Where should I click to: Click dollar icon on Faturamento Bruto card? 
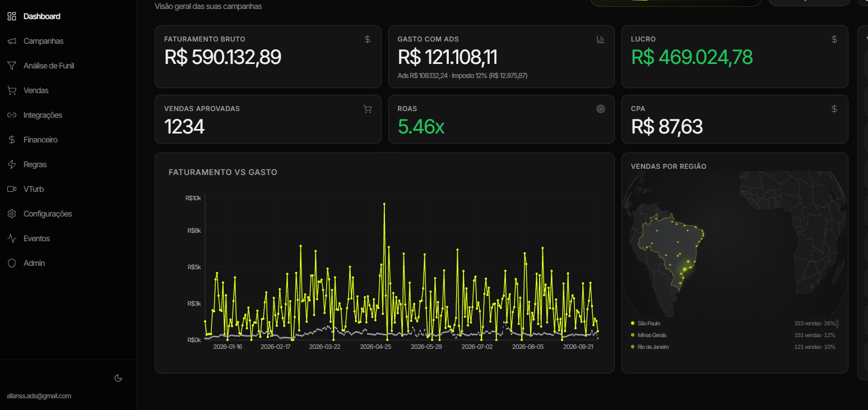pyautogui.click(x=368, y=39)
